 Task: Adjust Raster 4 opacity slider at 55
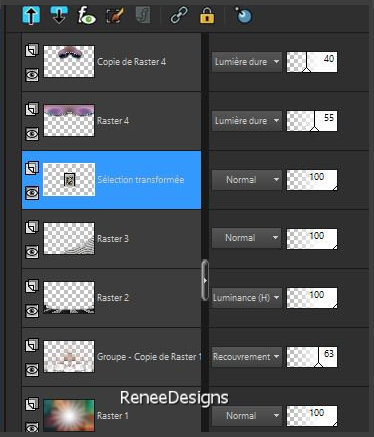tap(312, 121)
